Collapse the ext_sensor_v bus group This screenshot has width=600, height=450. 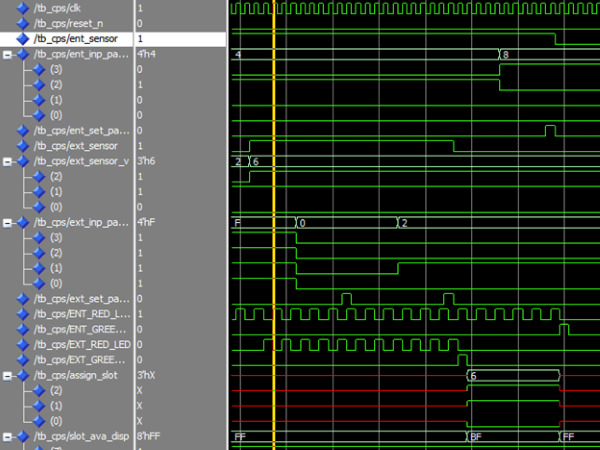tap(7, 162)
